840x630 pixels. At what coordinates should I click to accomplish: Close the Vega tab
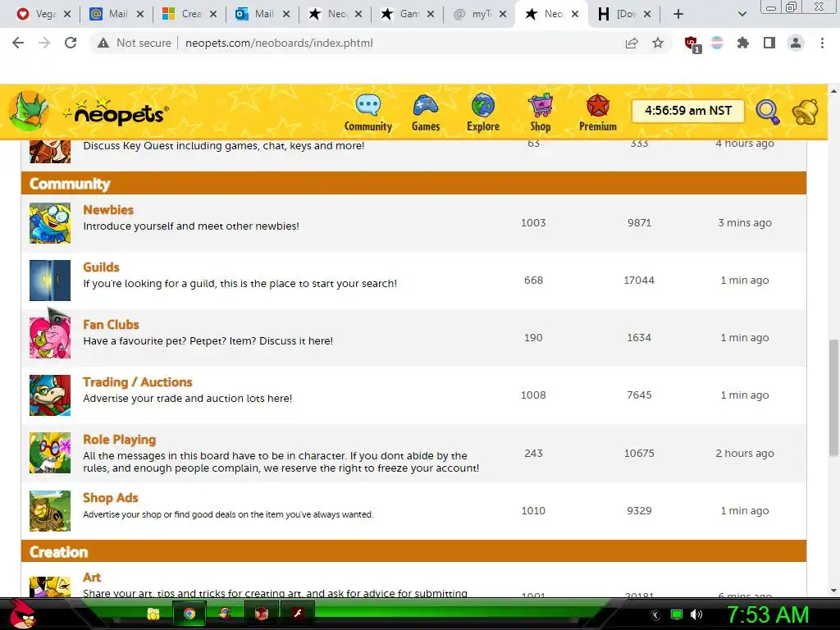click(x=67, y=15)
